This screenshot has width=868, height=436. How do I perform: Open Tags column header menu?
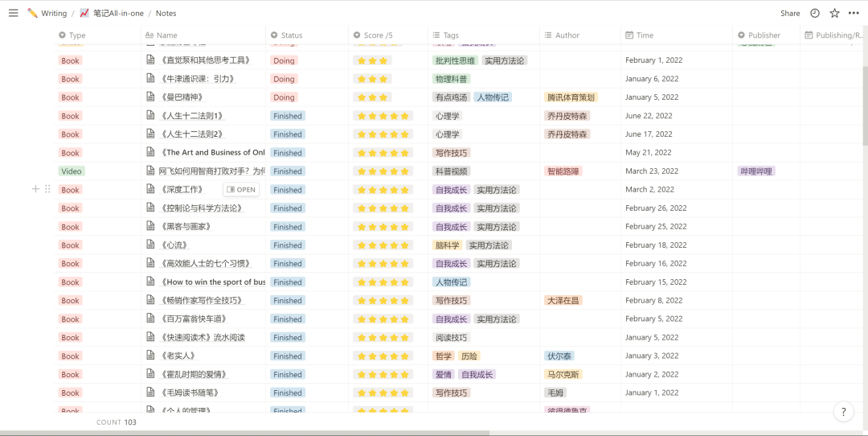tap(484, 35)
